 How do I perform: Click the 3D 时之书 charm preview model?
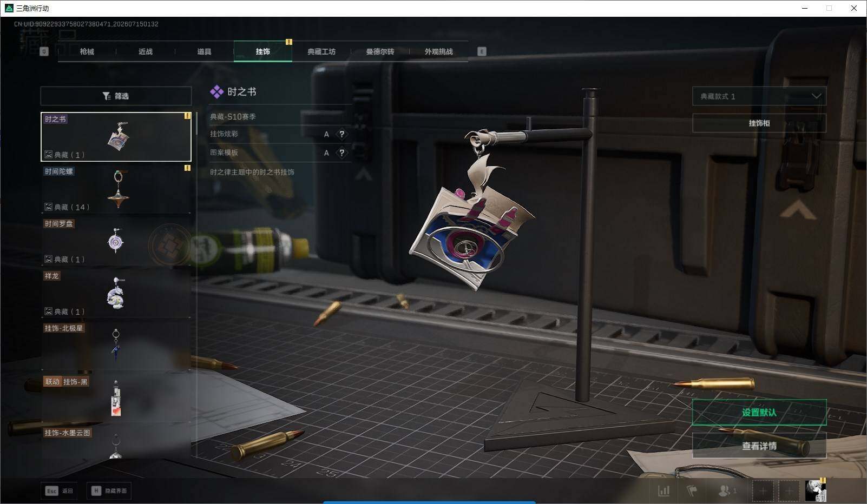click(472, 222)
